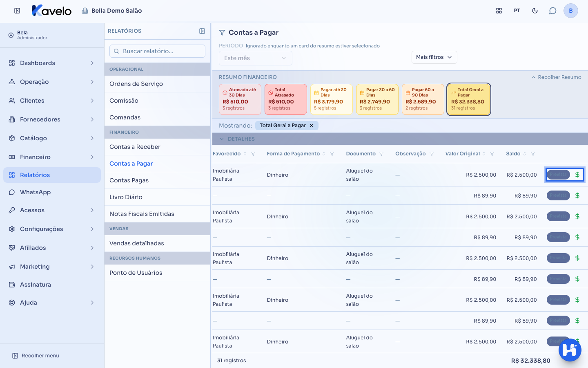Select the Pagar 60 a 90 Dias card

pyautogui.click(x=423, y=99)
